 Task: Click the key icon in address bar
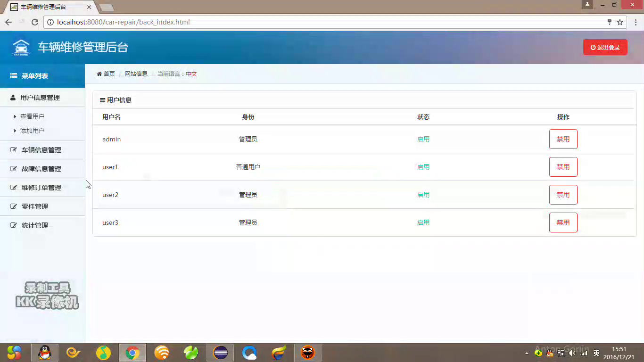(x=610, y=22)
